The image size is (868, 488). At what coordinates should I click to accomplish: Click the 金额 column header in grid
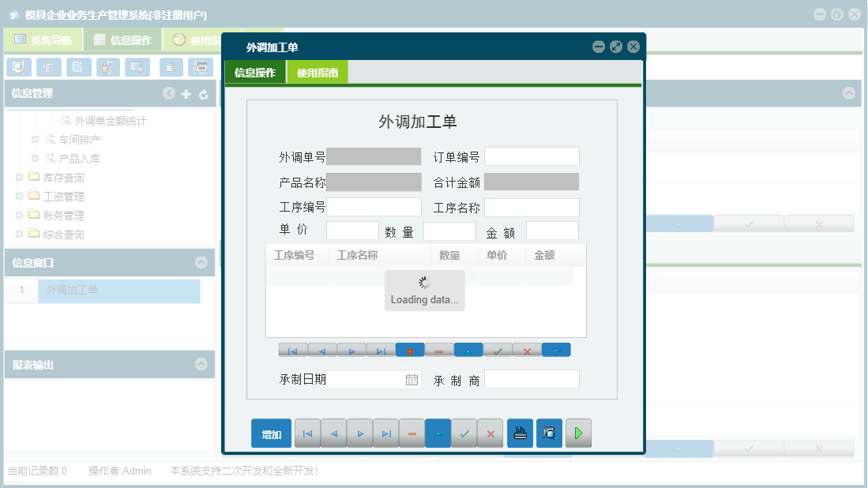click(x=549, y=255)
